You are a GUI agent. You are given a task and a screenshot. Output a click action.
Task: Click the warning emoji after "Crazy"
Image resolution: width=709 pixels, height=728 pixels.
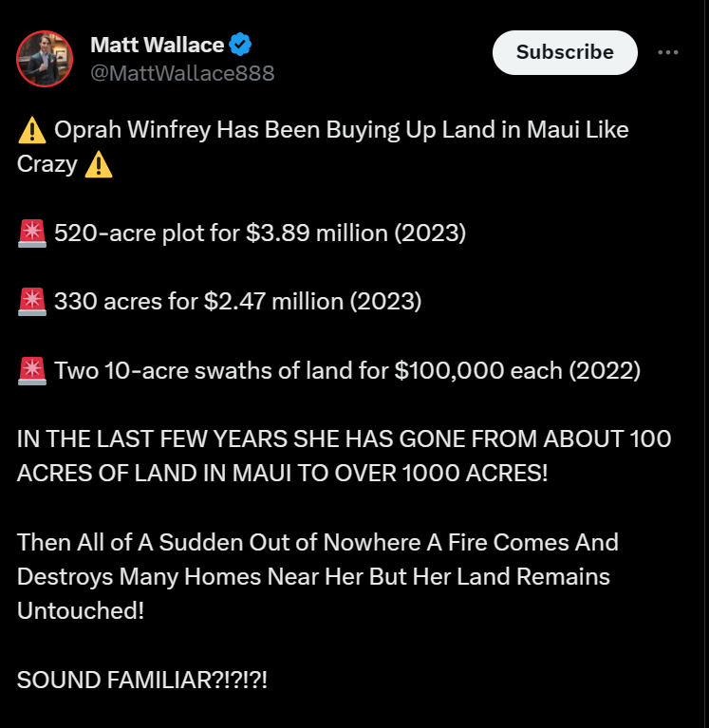98,164
